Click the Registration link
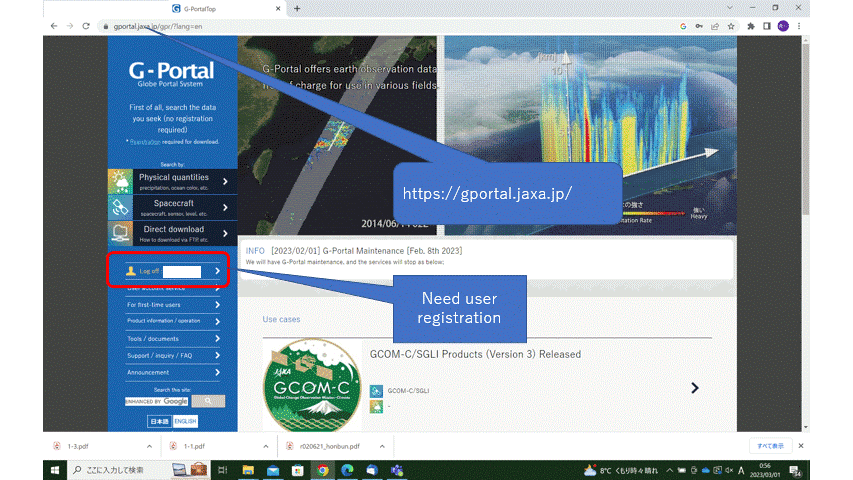The image size is (853, 480). [x=145, y=142]
